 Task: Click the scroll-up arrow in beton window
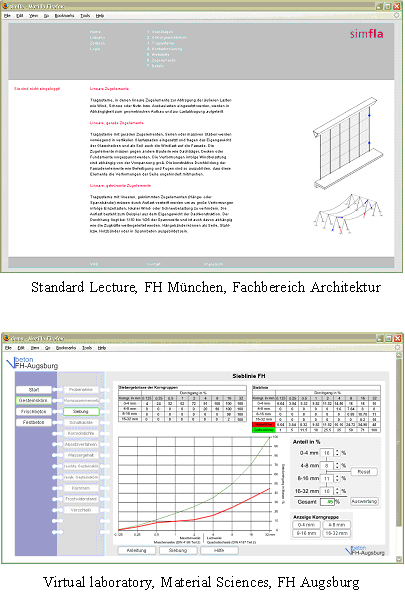coord(399,355)
